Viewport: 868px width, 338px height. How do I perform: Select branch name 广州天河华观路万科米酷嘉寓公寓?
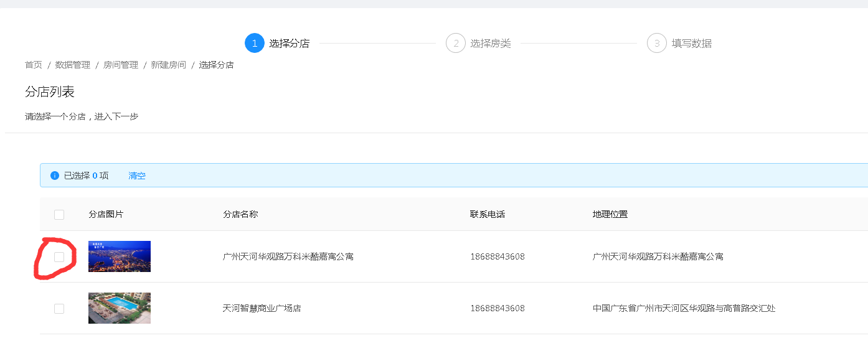pos(288,256)
